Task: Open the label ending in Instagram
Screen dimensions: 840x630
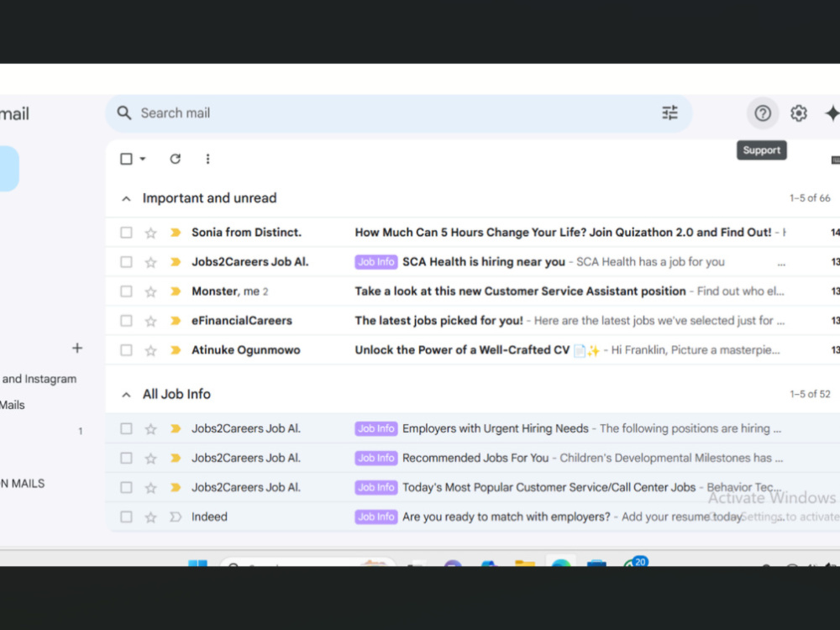Action: point(39,379)
